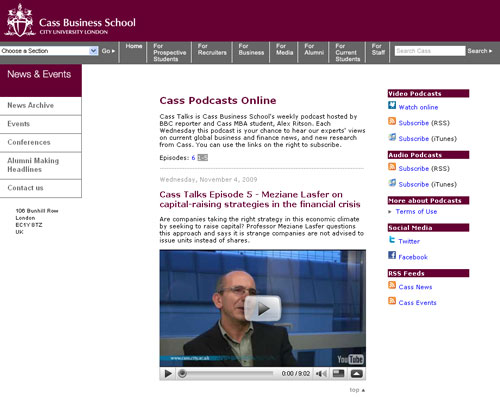Open For Current Students menu item
The width and height of the screenshot is (500, 397).
point(348,52)
